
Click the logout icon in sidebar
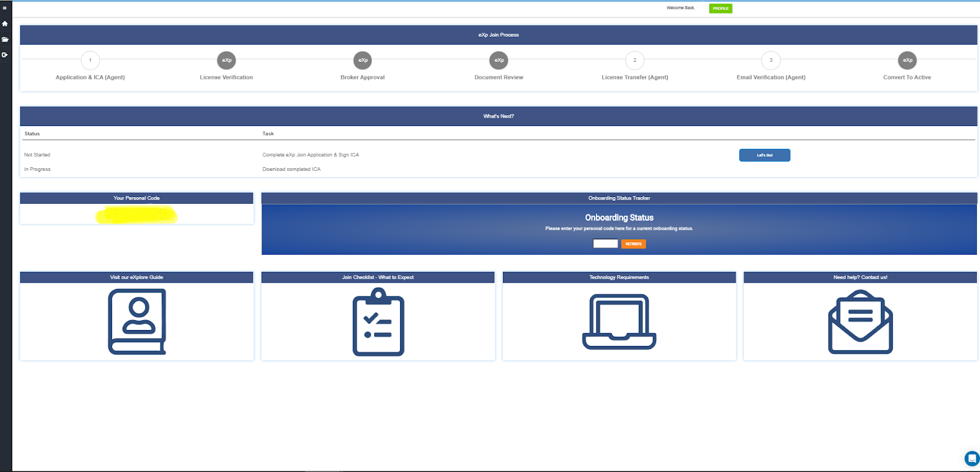click(5, 54)
